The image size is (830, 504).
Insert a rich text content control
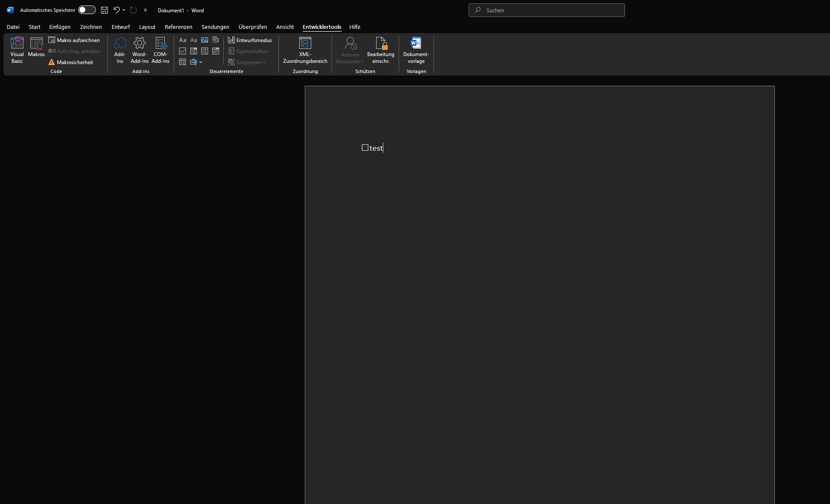click(183, 40)
